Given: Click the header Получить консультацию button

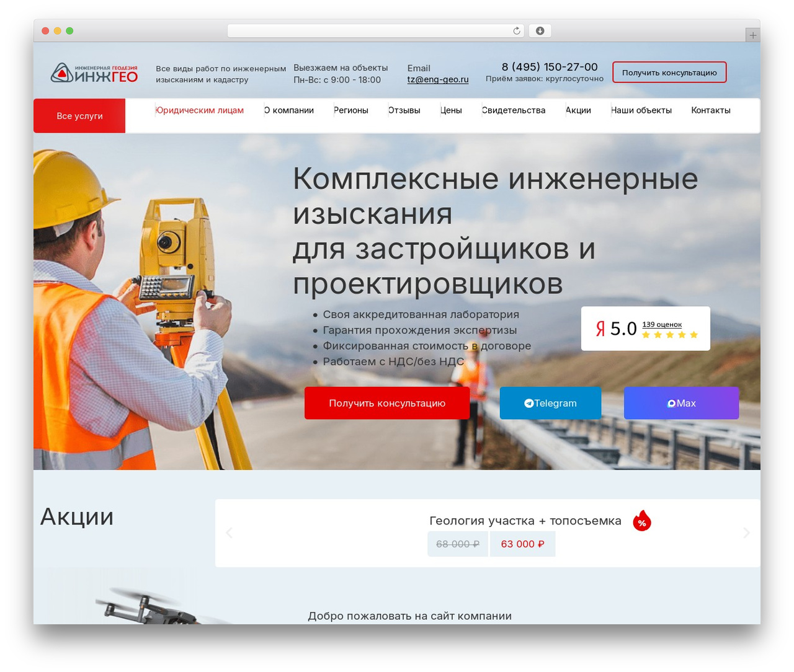Looking at the screenshot, I should (x=669, y=73).
